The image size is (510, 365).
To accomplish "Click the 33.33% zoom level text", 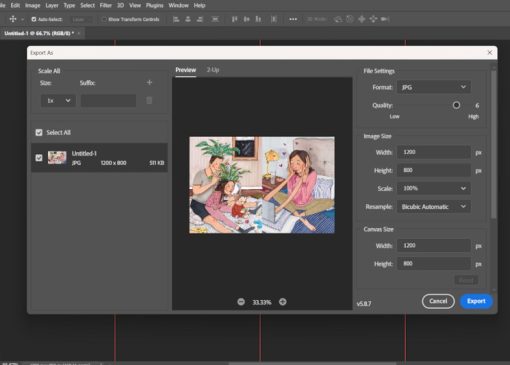I will 262,302.
